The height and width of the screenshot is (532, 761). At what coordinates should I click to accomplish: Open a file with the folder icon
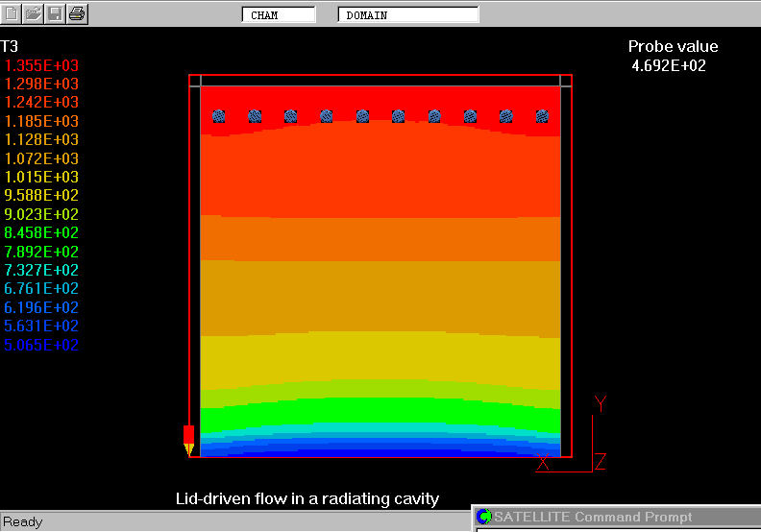tap(33, 13)
